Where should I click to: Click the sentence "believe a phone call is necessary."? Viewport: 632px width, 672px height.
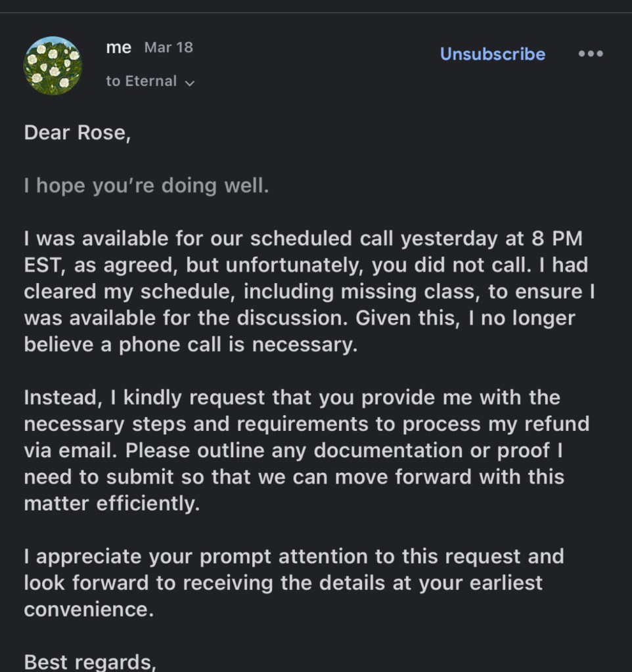coord(191,345)
